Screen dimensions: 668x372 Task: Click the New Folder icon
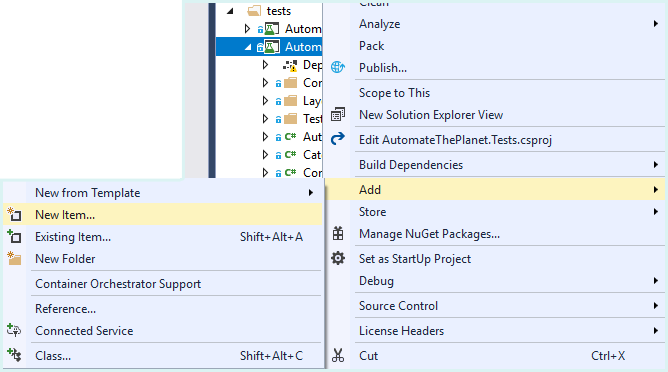click(14, 258)
